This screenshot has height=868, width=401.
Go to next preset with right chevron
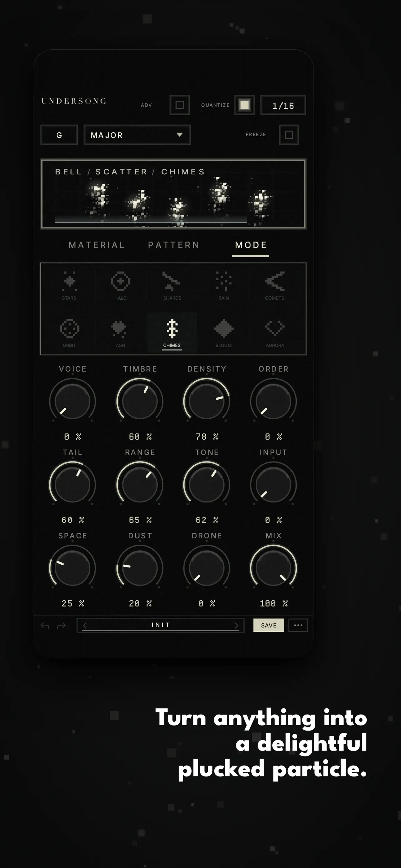coord(236,626)
